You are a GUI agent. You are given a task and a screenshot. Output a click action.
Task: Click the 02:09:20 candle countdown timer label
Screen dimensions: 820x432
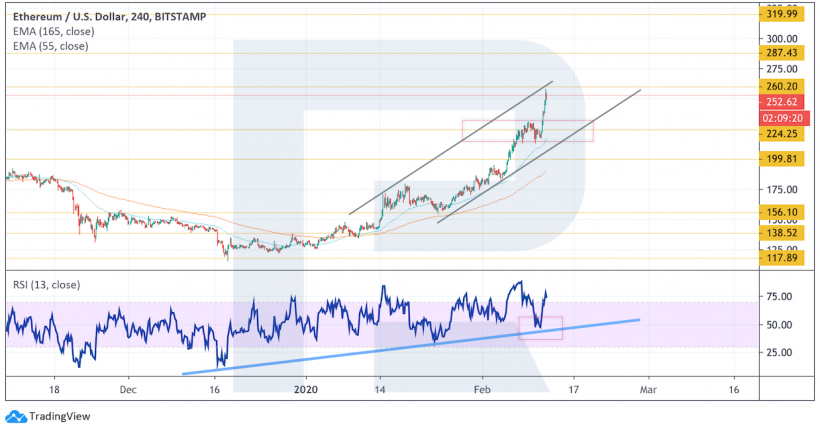[782, 117]
